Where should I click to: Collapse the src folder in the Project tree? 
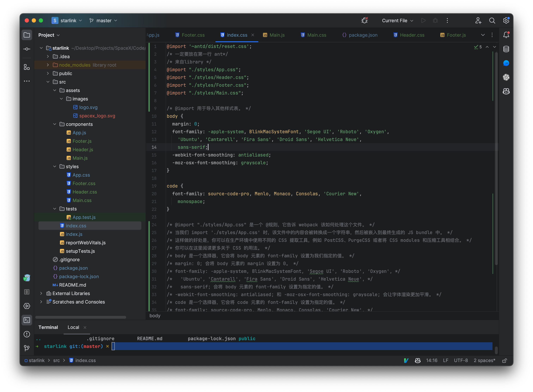(48, 82)
